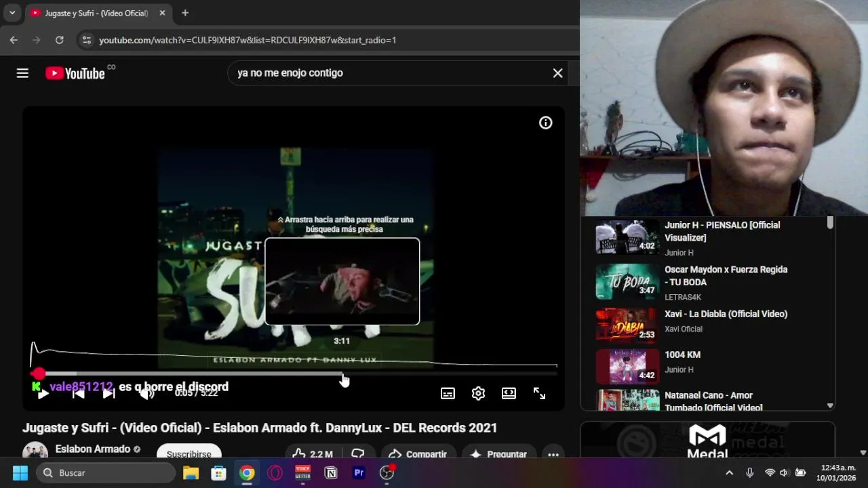The width and height of the screenshot is (868, 488).
Task: Click the PIENSALO video thumbnail
Action: point(627,237)
